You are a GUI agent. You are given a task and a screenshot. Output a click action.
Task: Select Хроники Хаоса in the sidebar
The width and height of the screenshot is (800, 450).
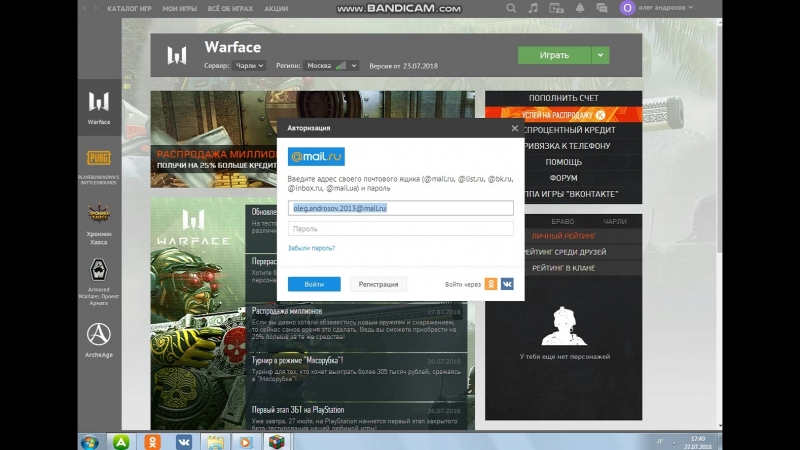[99, 224]
